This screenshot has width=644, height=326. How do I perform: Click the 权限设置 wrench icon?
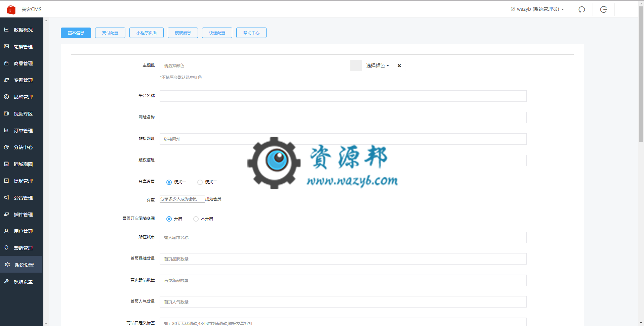click(x=6, y=281)
